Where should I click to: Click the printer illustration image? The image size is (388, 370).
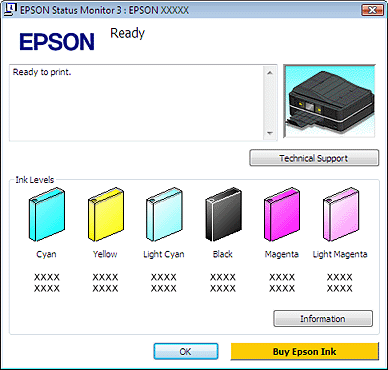pos(329,101)
